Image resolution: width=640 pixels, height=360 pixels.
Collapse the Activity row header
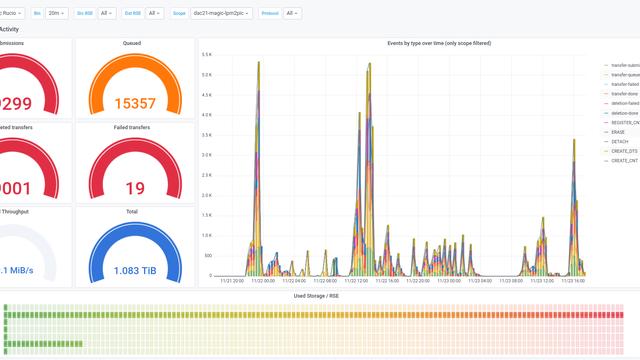tap(9, 29)
